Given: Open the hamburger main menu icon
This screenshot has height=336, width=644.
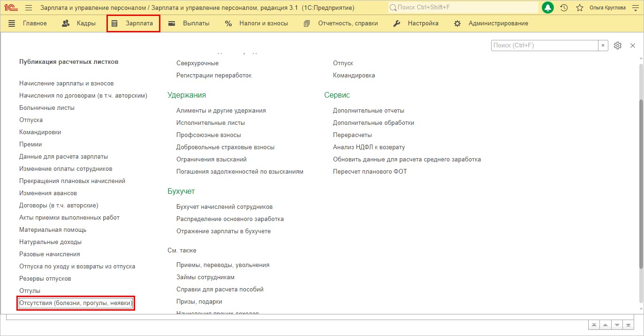Looking at the screenshot, I should tap(29, 8).
